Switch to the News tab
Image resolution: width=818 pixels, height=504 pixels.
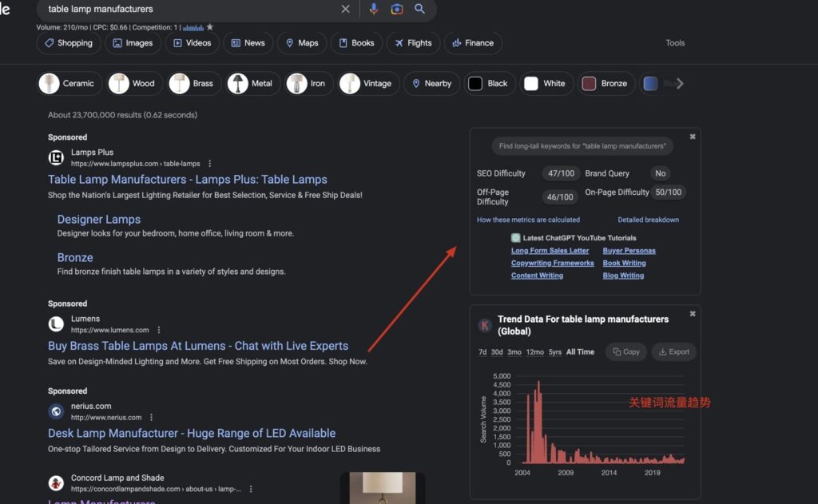coord(248,43)
